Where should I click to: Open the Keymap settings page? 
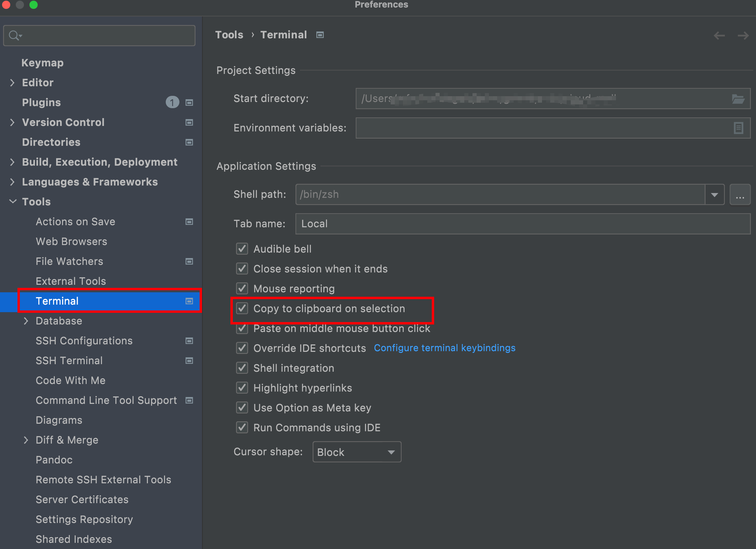click(42, 63)
